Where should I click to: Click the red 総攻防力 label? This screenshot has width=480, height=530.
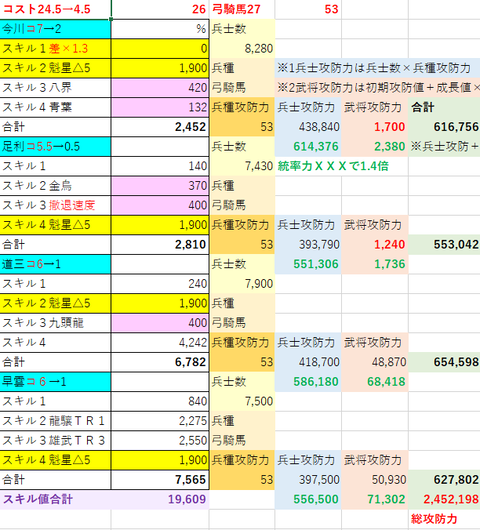pyautogui.click(x=434, y=519)
